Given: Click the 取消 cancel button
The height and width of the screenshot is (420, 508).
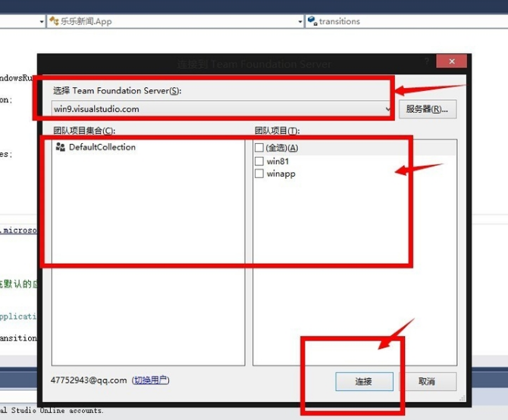Looking at the screenshot, I should click(428, 381).
